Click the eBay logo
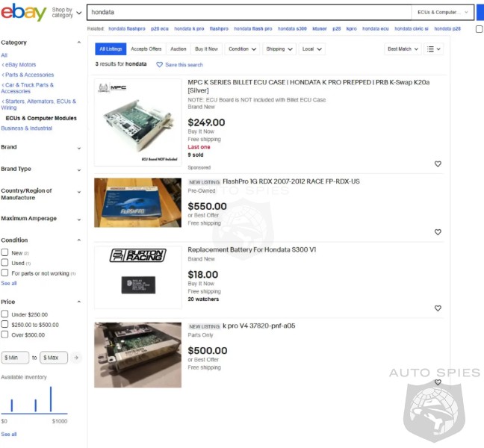 (23, 12)
